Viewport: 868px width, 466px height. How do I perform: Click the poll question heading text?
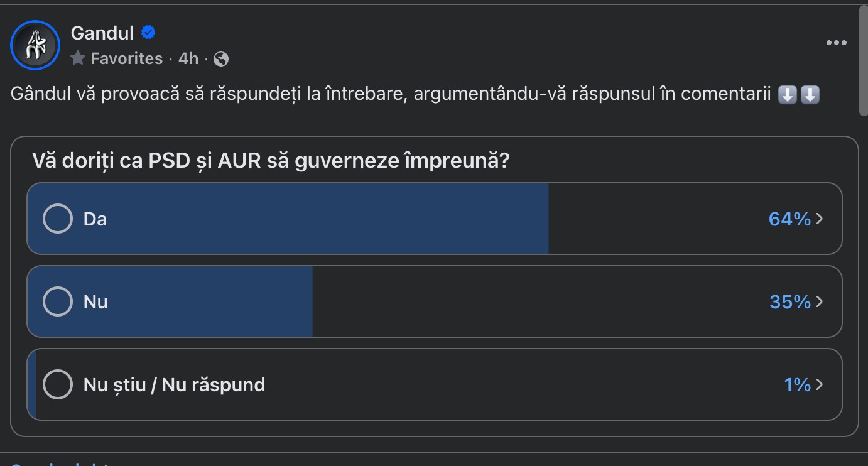tap(270, 161)
